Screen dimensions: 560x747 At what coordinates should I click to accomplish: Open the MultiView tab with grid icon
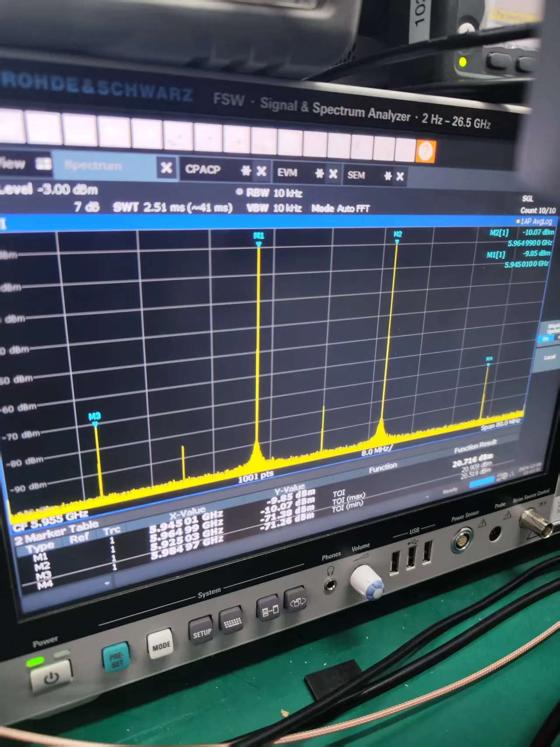(25, 164)
